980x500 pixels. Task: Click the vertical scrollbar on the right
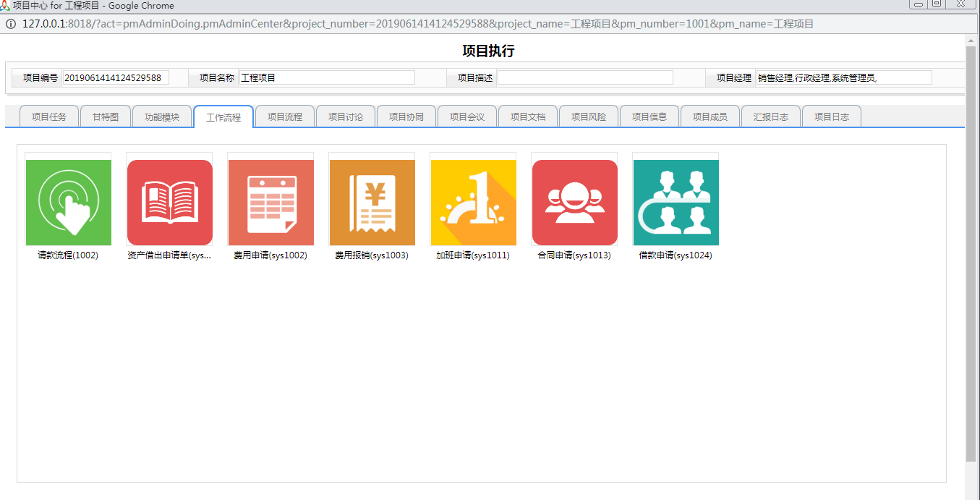971,253
